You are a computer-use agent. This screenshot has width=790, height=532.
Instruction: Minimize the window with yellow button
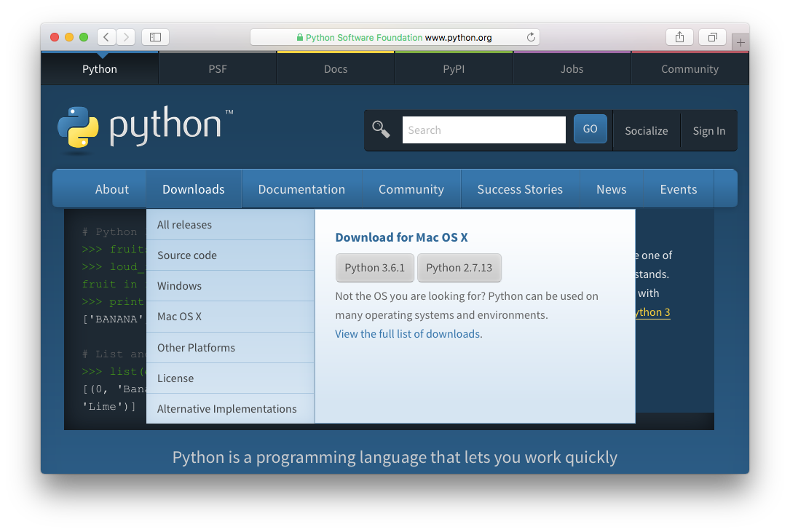(69, 37)
